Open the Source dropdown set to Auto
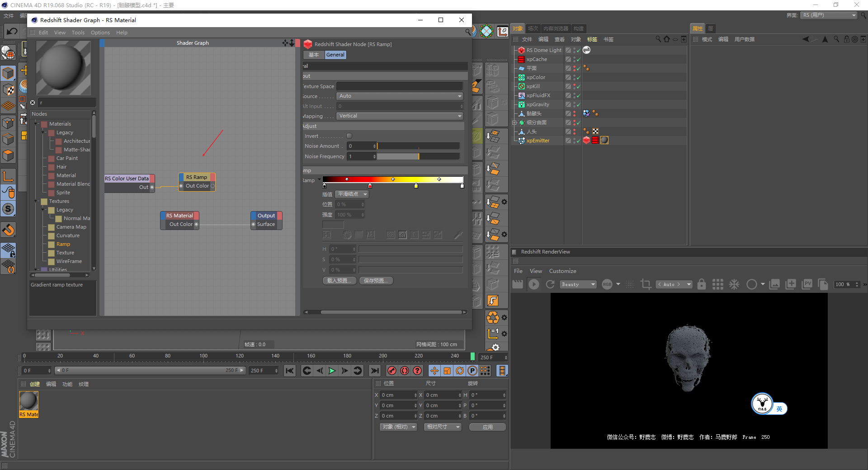868x470 pixels. pos(400,96)
